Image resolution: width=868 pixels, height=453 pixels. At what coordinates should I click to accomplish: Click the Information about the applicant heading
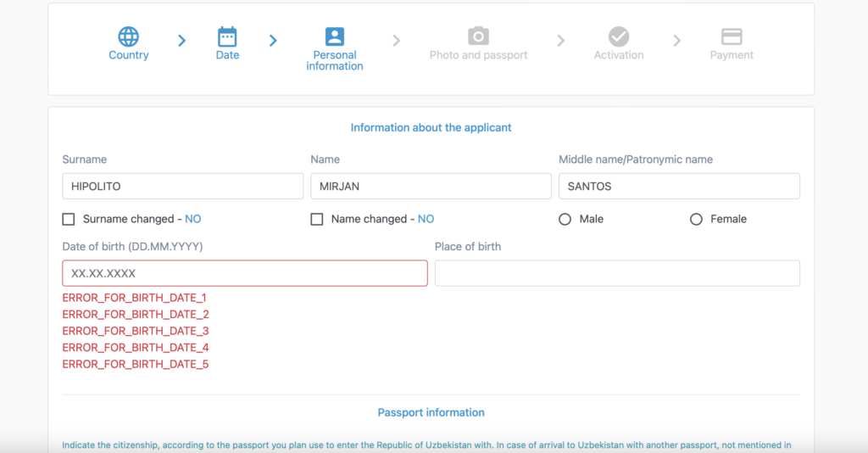[431, 127]
